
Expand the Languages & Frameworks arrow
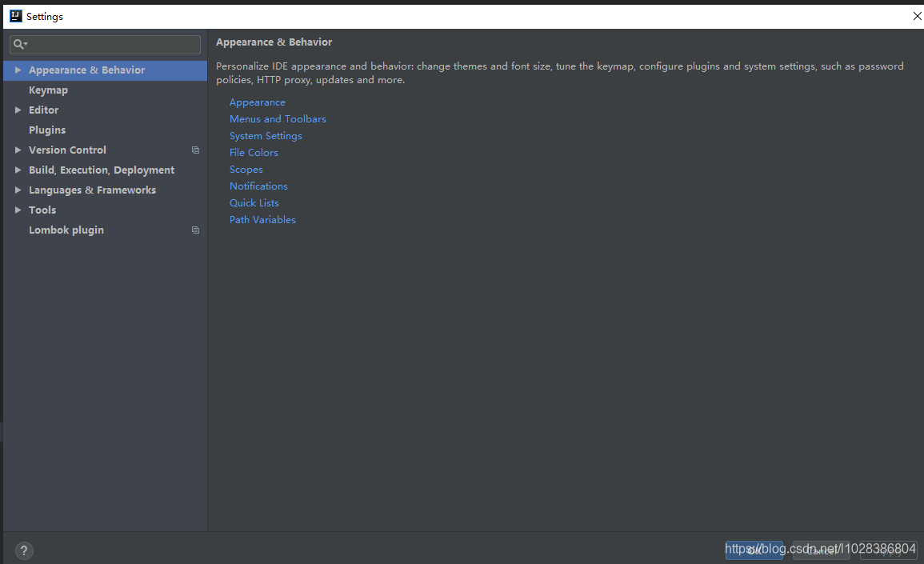18,190
